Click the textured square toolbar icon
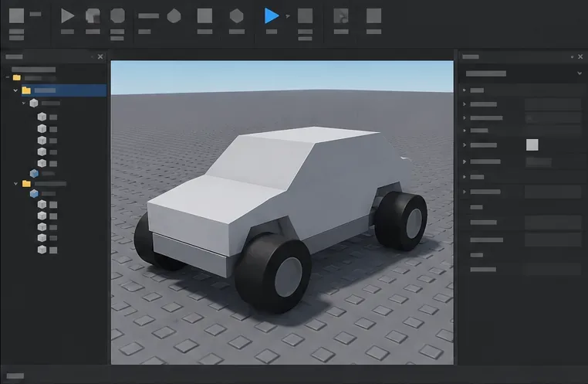This screenshot has width=588, height=384. click(341, 16)
